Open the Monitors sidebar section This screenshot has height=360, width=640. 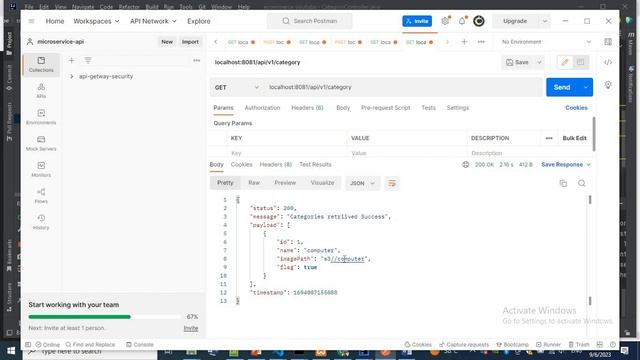coord(41,169)
